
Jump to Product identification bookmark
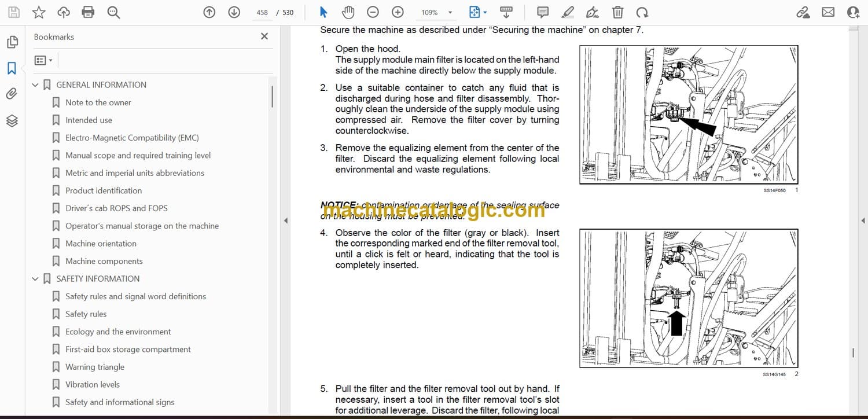[x=103, y=190]
